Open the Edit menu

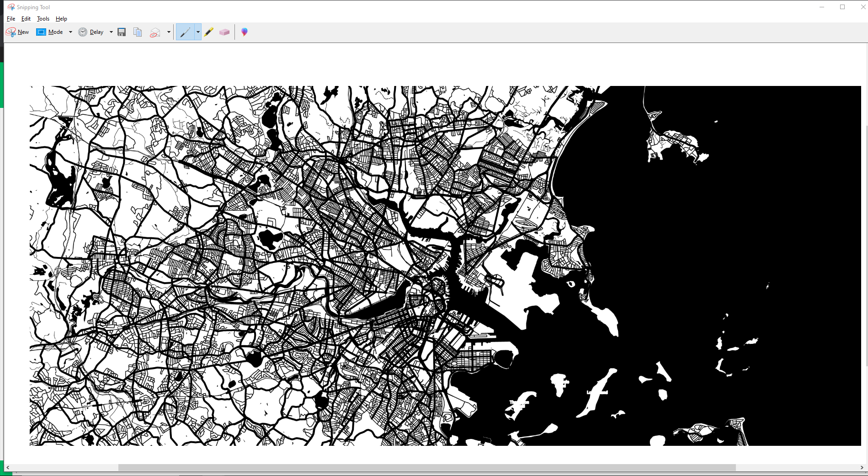[26, 19]
